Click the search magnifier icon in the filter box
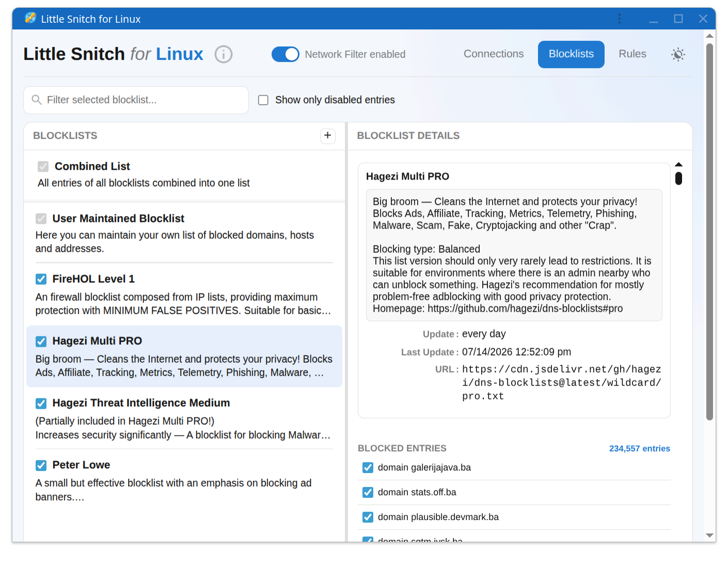This screenshot has width=728, height=566. 37,100
